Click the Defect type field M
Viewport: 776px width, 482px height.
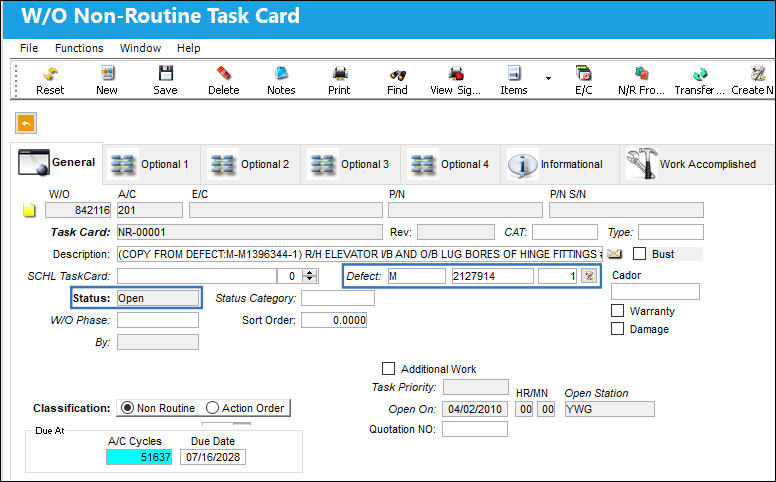click(x=416, y=276)
